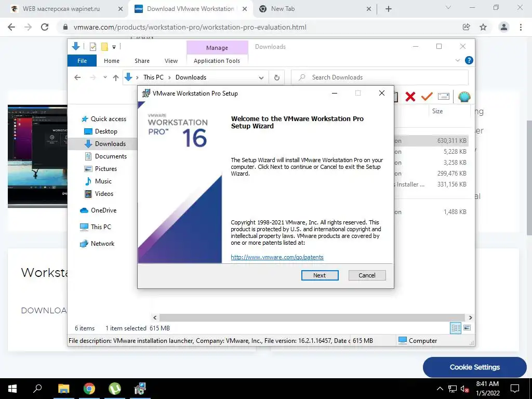Screen dimensions: 532x399
Task: Open the Chrome profile avatar
Action: point(504,27)
